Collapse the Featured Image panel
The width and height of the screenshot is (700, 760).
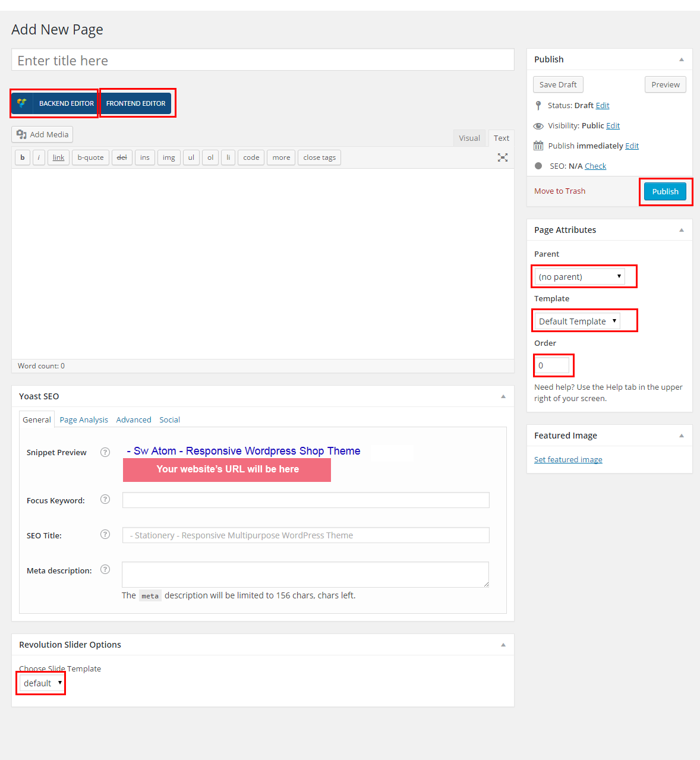pos(682,436)
